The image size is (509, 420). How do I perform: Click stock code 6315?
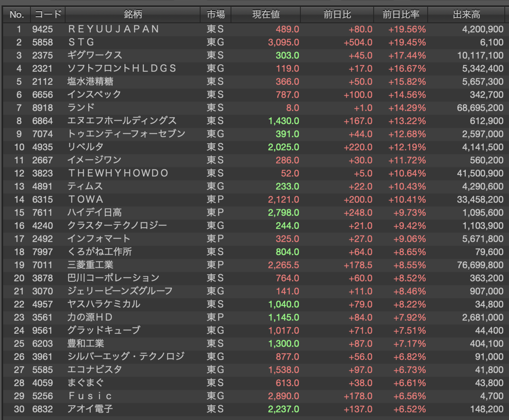click(x=42, y=199)
